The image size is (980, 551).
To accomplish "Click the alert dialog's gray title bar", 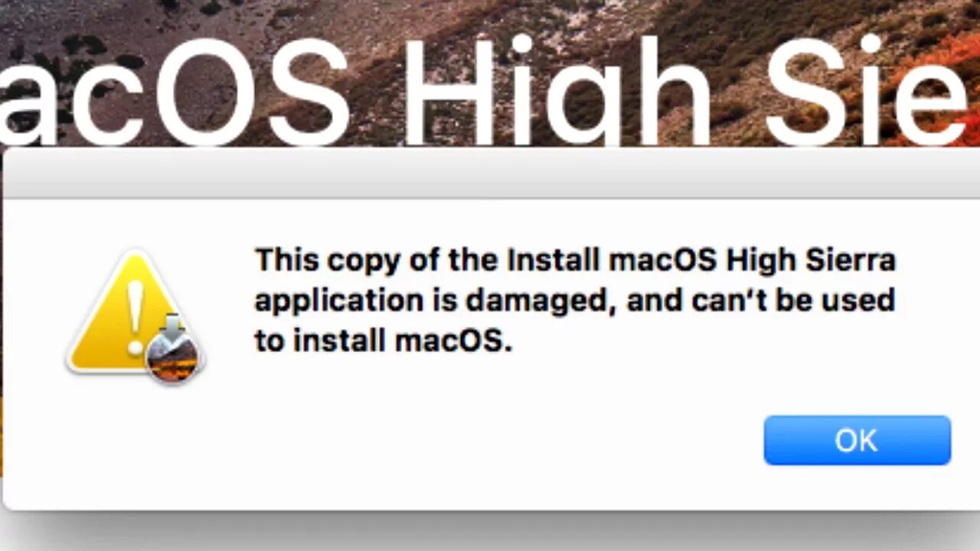I will (x=490, y=174).
